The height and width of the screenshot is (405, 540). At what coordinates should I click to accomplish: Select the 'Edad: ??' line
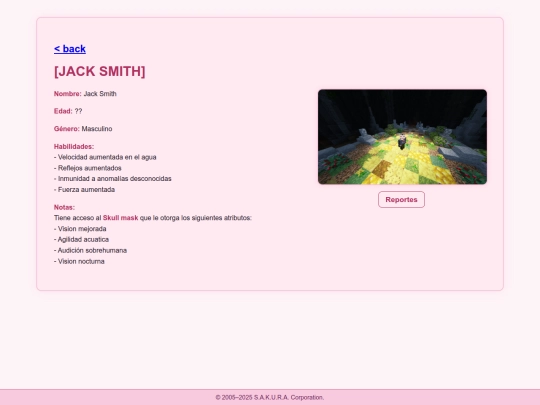pyautogui.click(x=68, y=111)
